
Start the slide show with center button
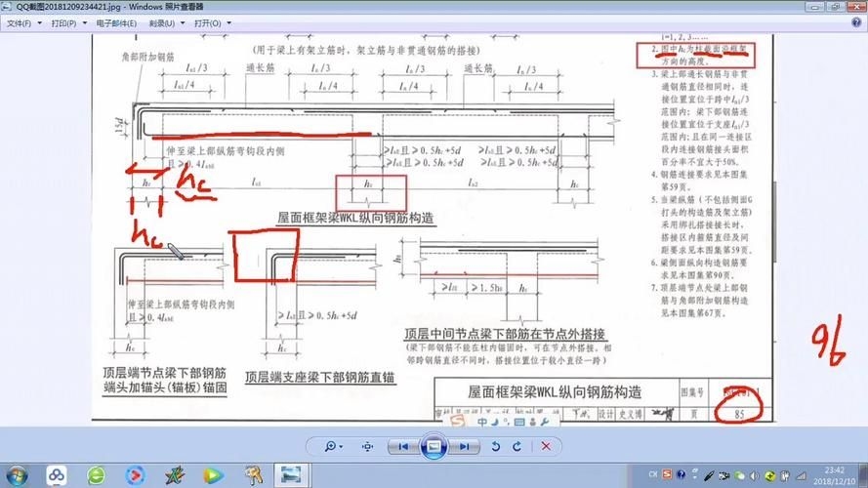pos(434,446)
